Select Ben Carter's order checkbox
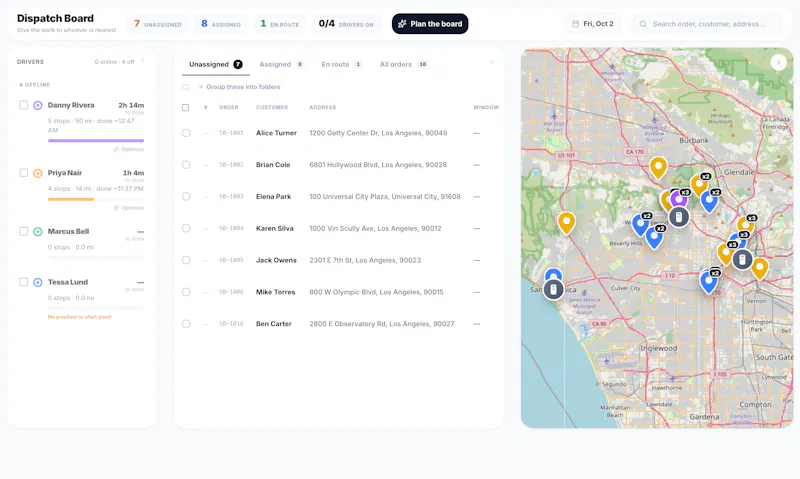 pos(186,324)
